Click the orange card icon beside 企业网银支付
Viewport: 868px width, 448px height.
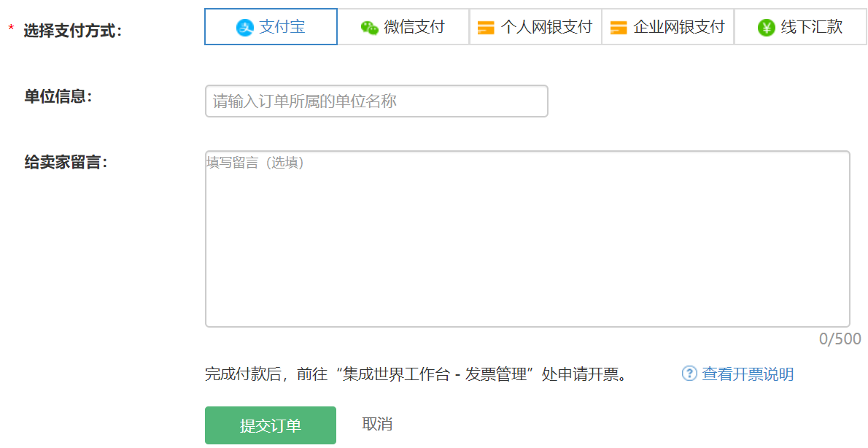[x=619, y=28]
